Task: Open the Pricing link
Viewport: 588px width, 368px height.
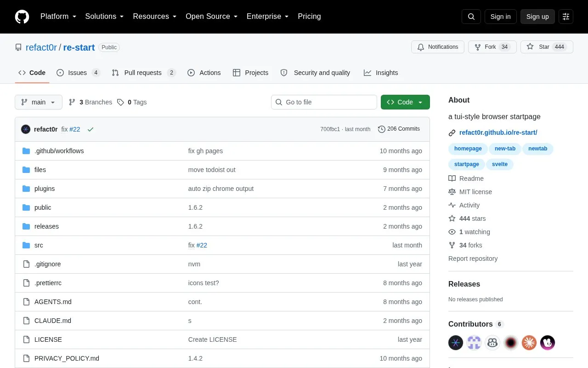Action: (x=309, y=17)
